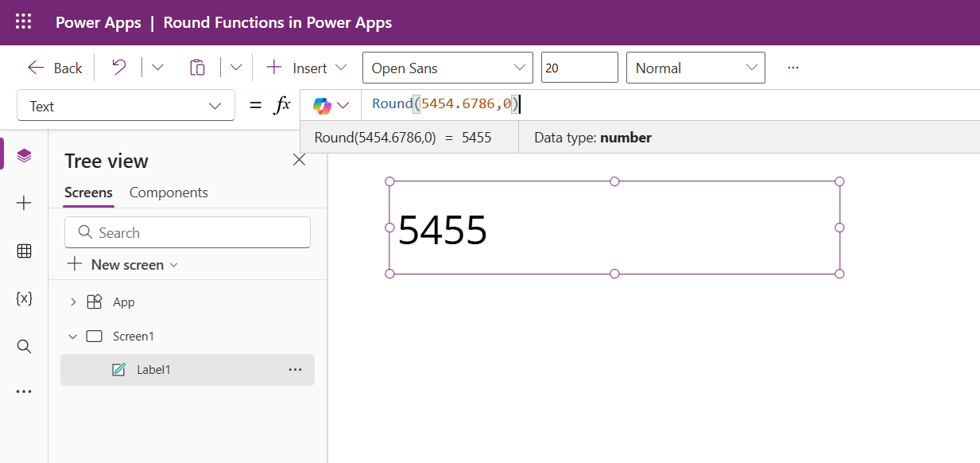The width and height of the screenshot is (980, 463).
Task: Open the Normal font weight dropdown
Action: (695, 68)
